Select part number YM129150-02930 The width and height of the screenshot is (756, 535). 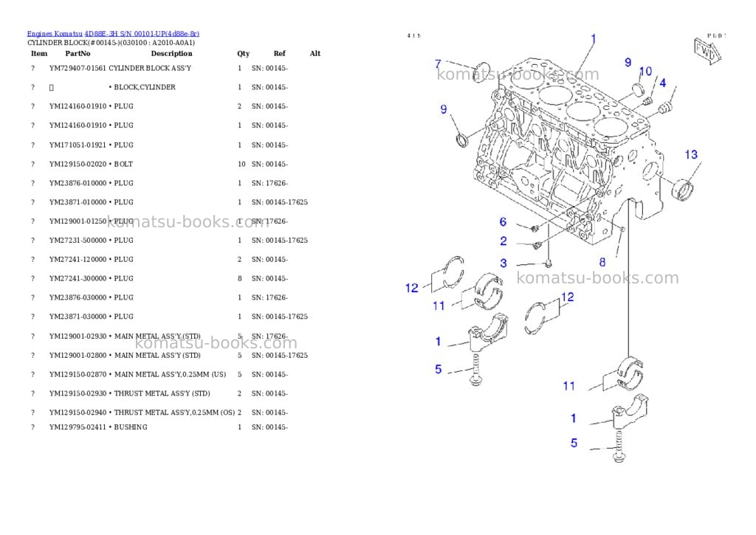tap(78, 393)
